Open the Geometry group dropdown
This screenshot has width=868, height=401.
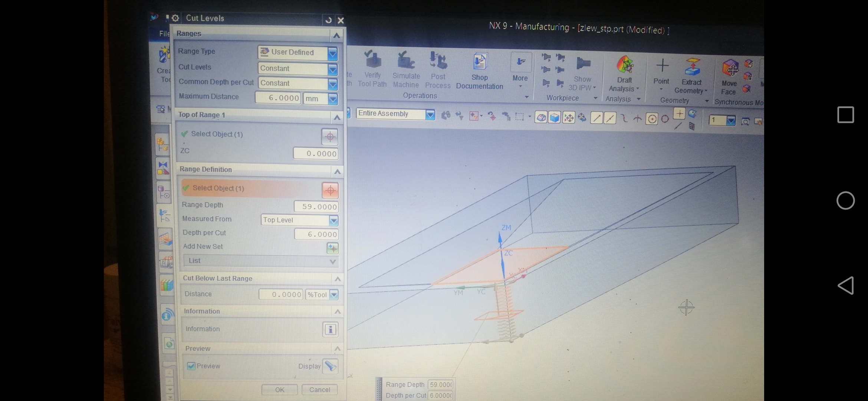[x=707, y=101]
